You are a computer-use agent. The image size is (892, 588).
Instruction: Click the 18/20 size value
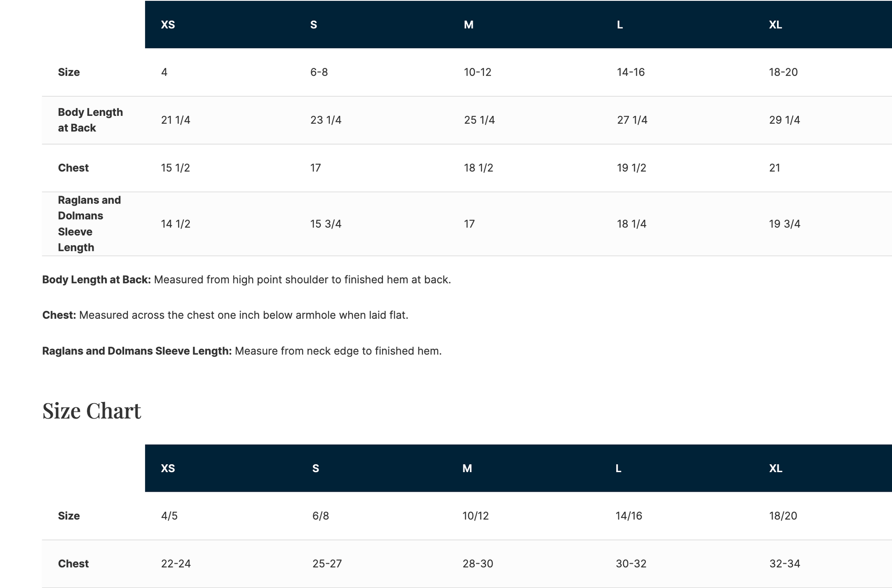click(x=783, y=516)
